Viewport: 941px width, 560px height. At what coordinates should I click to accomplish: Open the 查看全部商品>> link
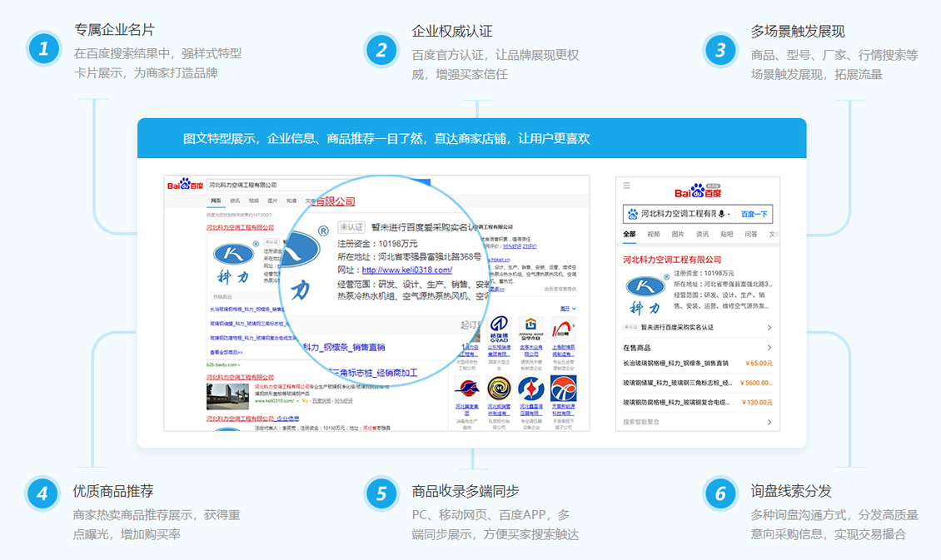(227, 352)
